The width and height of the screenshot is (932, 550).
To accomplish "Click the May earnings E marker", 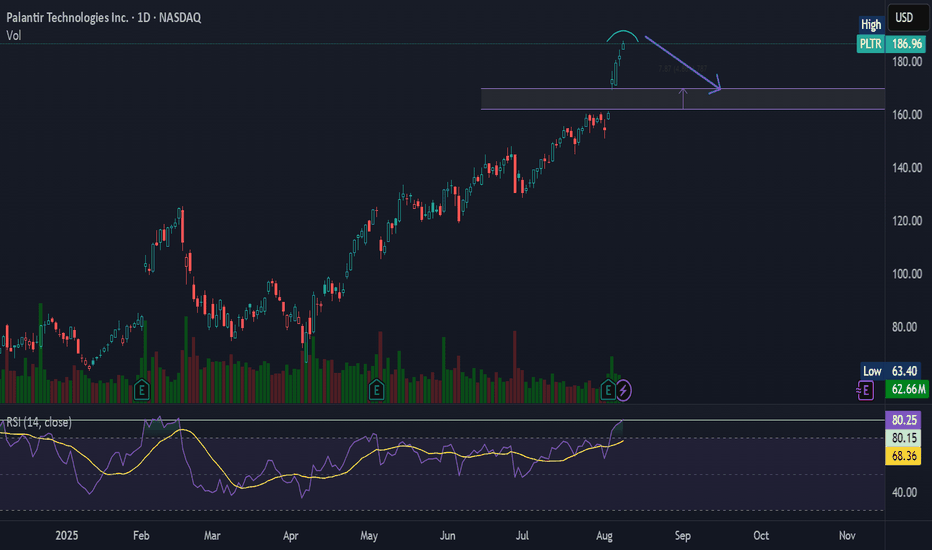I will click(376, 390).
